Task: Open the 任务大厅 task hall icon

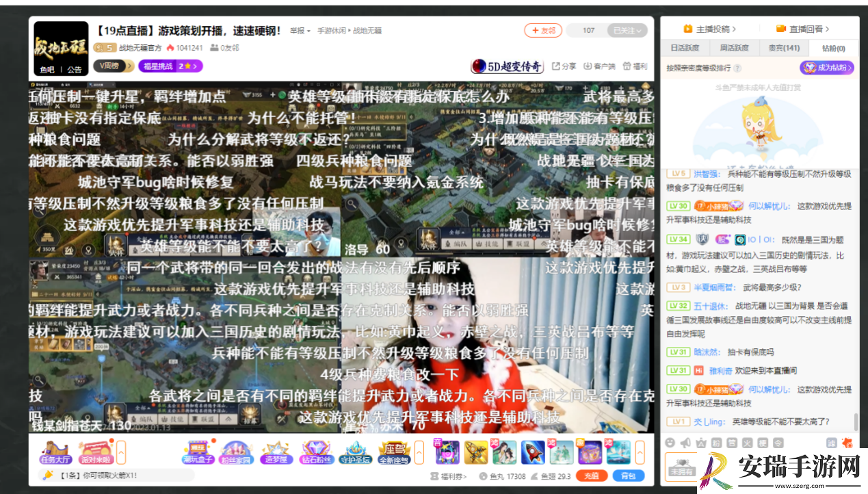Action: (56, 452)
